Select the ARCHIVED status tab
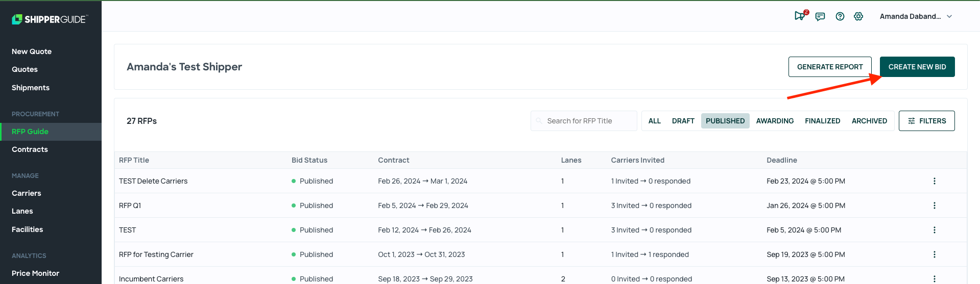The width and height of the screenshot is (980, 284). pyautogui.click(x=869, y=121)
